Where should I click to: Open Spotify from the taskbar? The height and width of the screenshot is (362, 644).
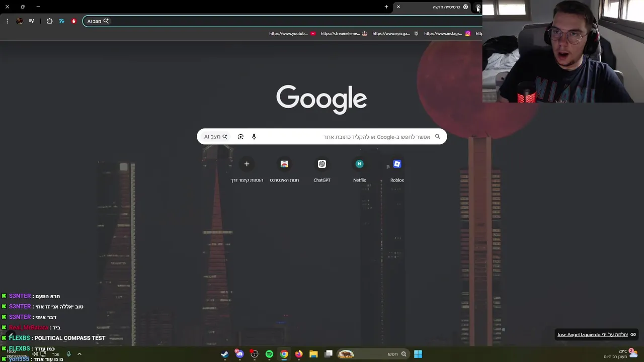[269, 354]
